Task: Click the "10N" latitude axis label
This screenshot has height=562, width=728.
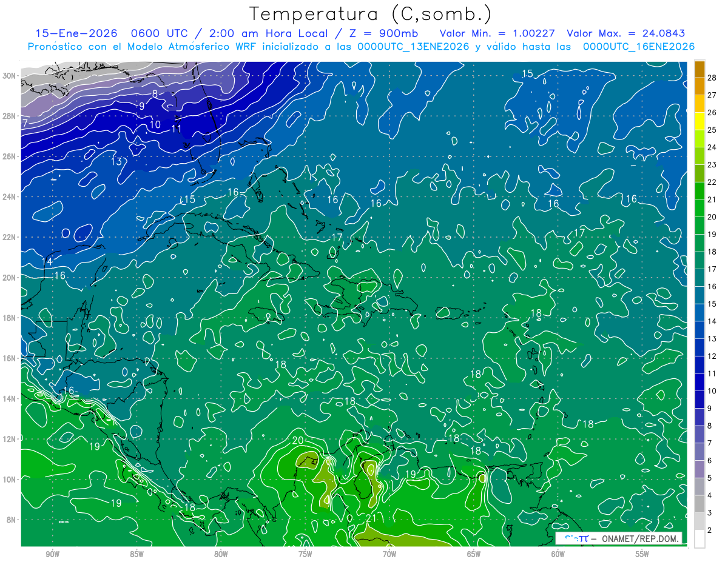Action: click(x=10, y=479)
